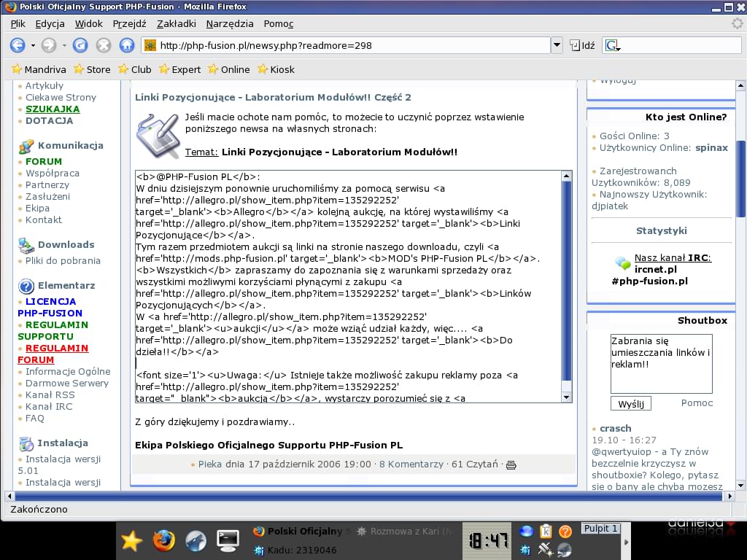Image resolution: width=747 pixels, height=560 pixels.
Task: Reload the page with the refresh icon
Action: click(80, 45)
